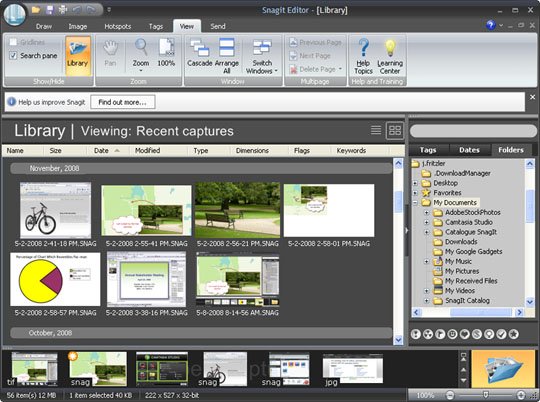Expand the Desktop folder tree node

pyautogui.click(x=415, y=183)
